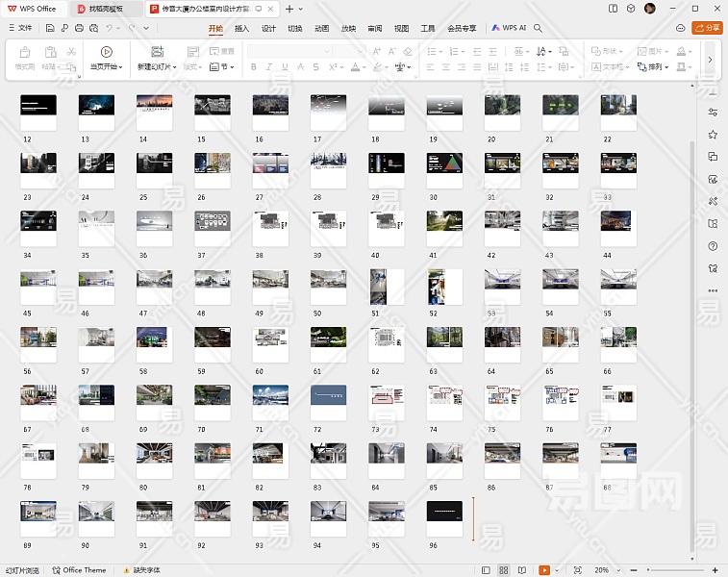Click the star icon in right sidebar
The height and width of the screenshot is (577, 728).
[x=713, y=135]
